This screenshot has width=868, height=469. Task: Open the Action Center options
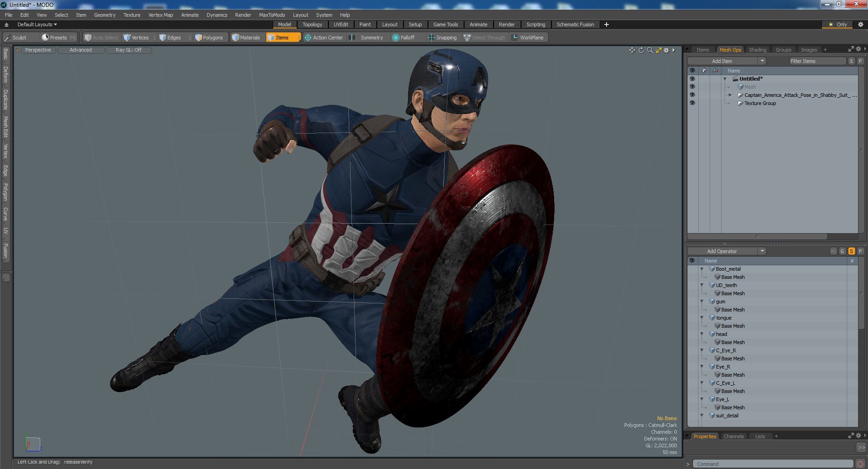coord(324,38)
